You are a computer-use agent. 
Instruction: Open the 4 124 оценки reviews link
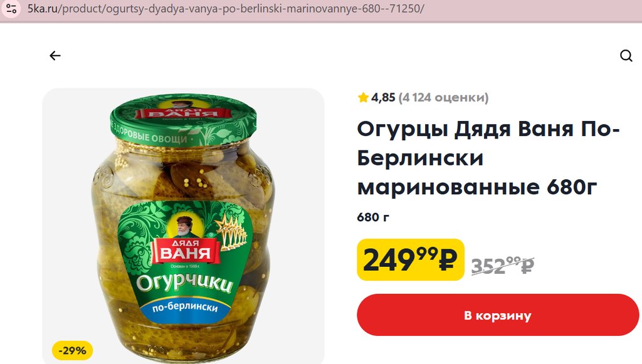[443, 97]
